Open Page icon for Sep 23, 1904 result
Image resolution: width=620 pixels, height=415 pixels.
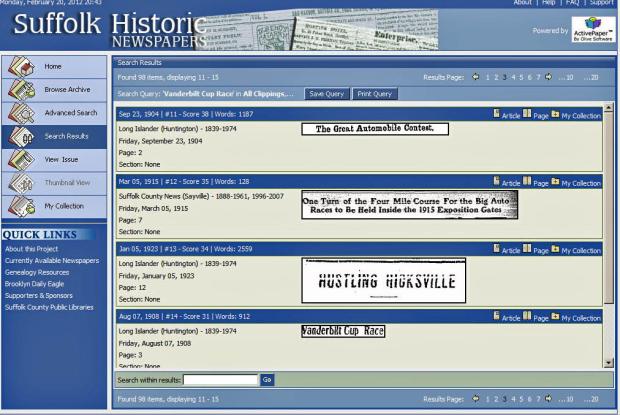[527, 113]
